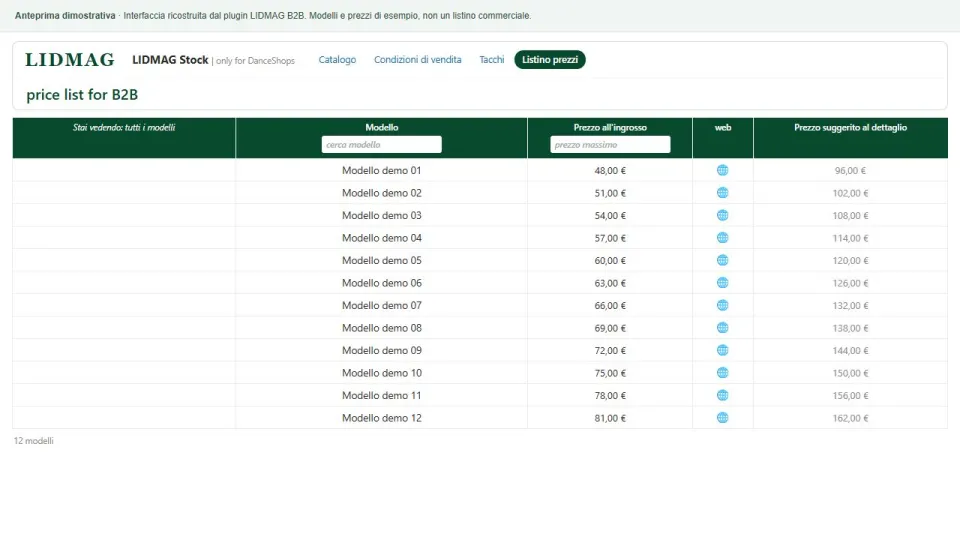
Task: Open web globe icon for Modello demo 01
Action: click(722, 170)
